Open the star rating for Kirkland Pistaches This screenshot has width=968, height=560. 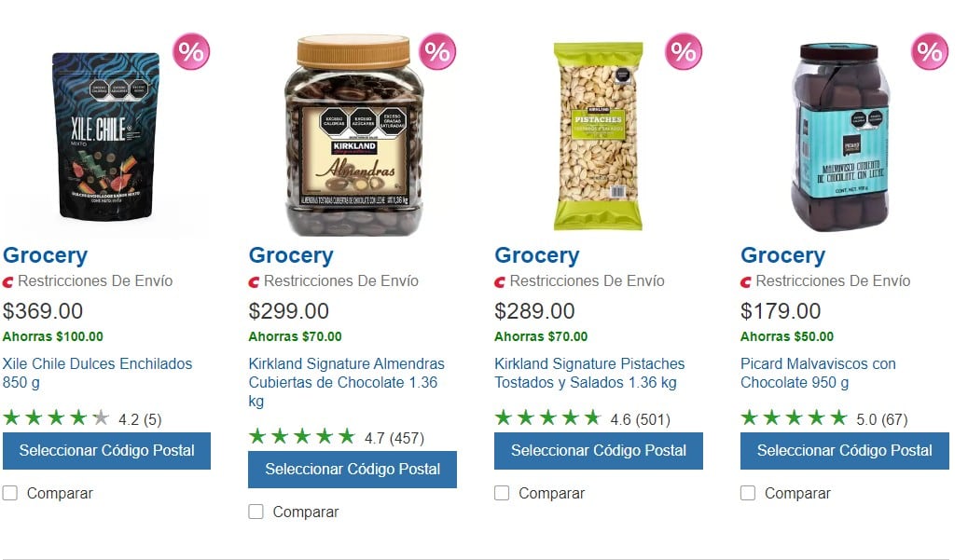tap(548, 418)
